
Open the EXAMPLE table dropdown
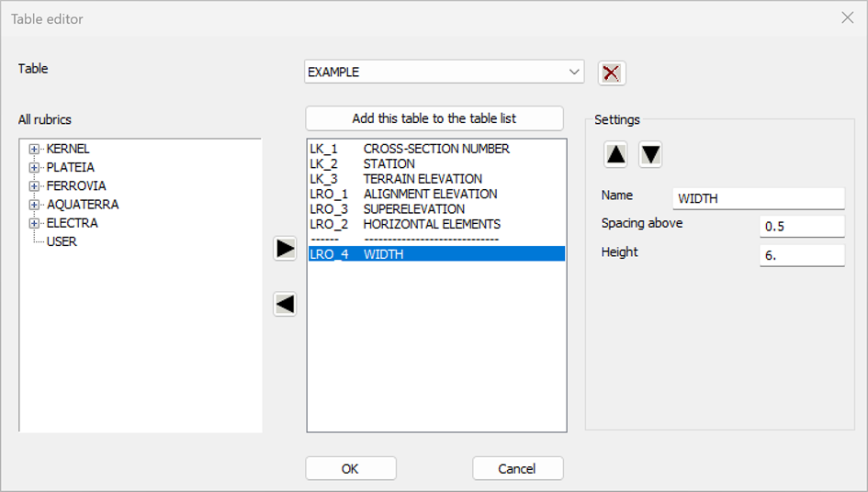(x=574, y=72)
